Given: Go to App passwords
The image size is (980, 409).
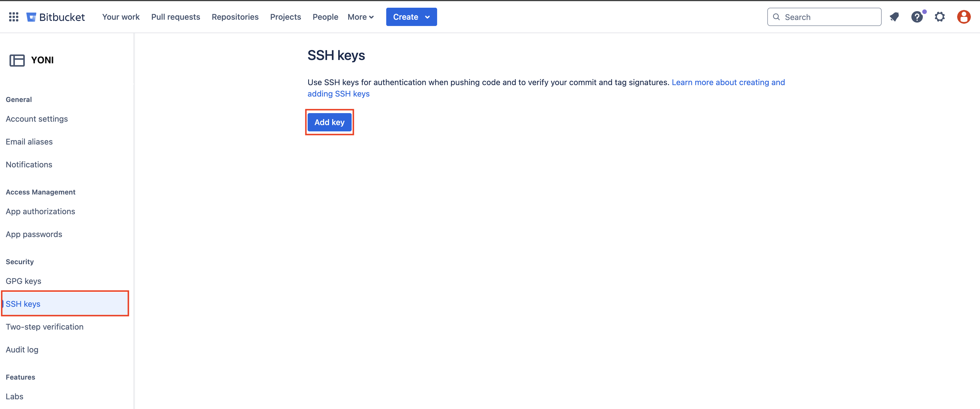Looking at the screenshot, I should point(34,234).
